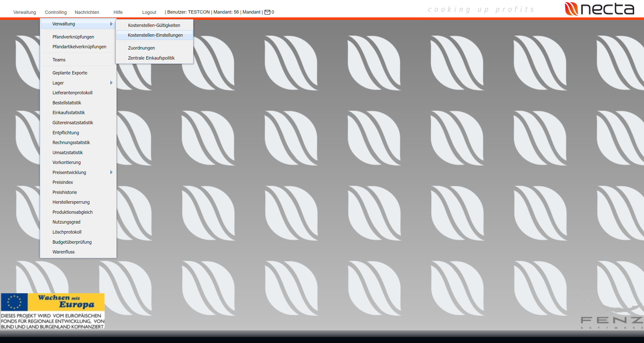Click the Wachsen mit Europa banner

click(53, 311)
